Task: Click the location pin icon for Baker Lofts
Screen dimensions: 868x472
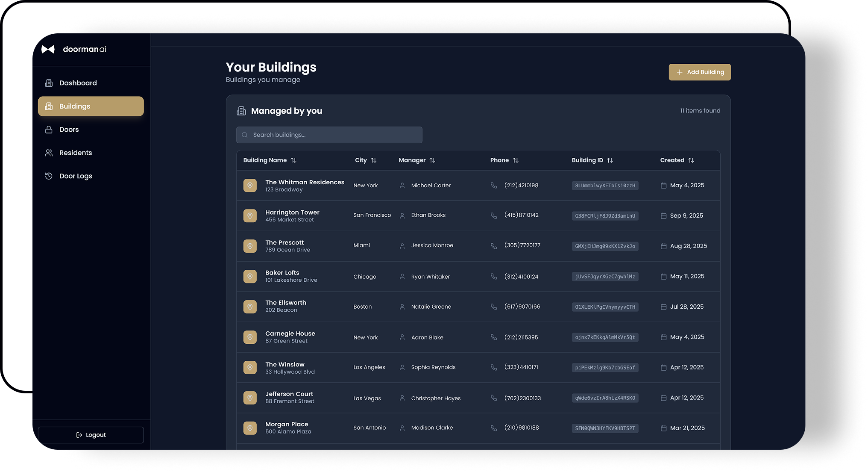Action: pyautogui.click(x=250, y=277)
